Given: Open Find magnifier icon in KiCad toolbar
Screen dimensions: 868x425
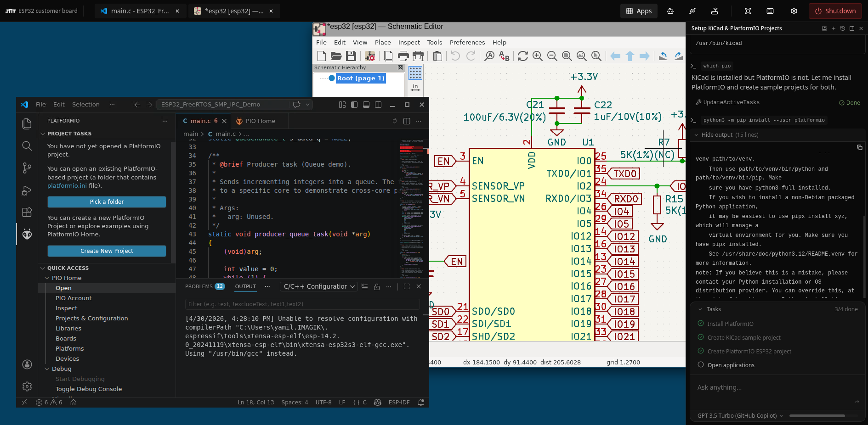Looking at the screenshot, I should tap(490, 56).
